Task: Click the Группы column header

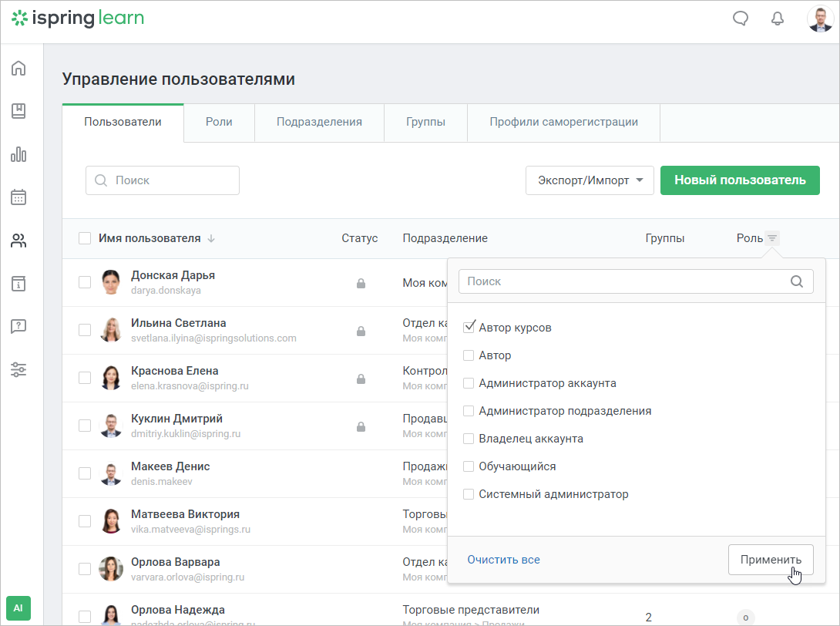Action: pos(665,238)
